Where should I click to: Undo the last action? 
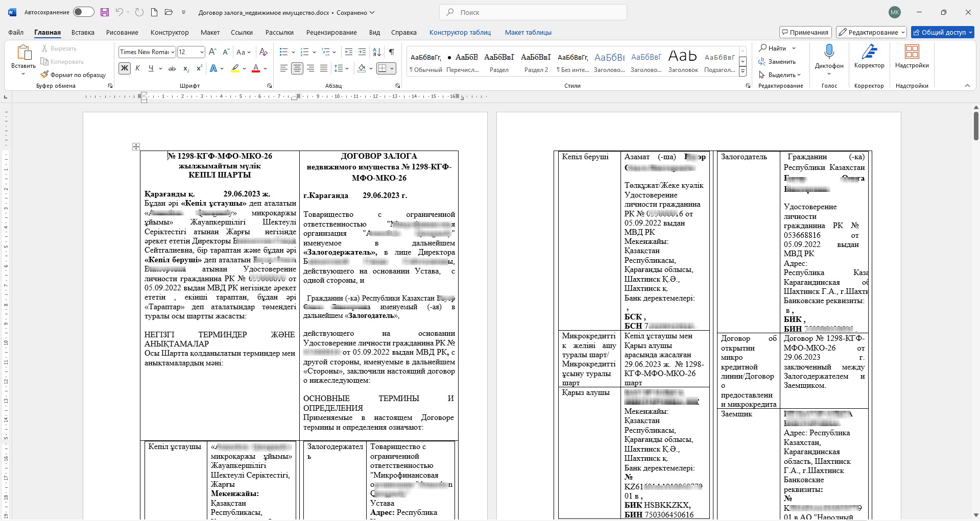(119, 12)
